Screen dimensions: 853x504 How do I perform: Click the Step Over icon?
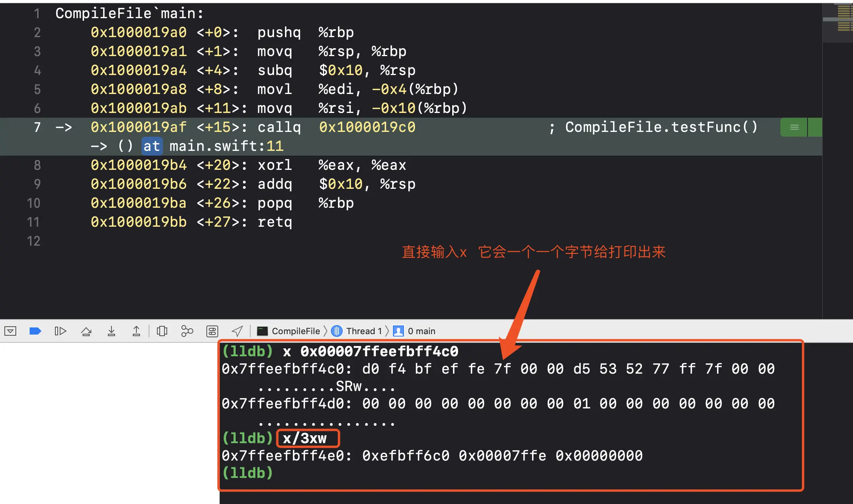pos(86,331)
